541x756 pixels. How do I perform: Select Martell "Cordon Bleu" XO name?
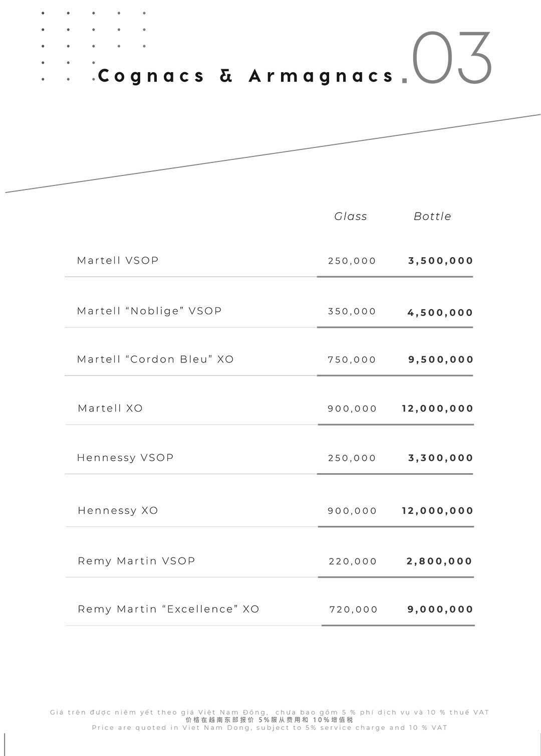click(x=155, y=359)
